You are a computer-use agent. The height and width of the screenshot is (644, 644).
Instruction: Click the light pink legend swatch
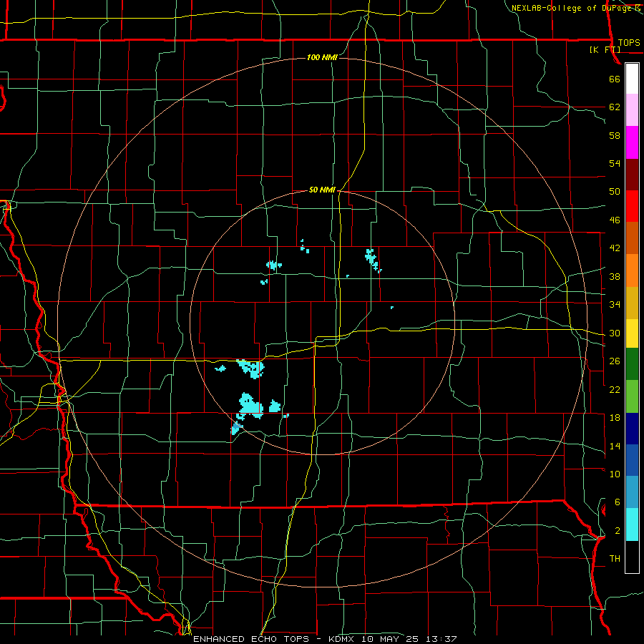coord(632,110)
